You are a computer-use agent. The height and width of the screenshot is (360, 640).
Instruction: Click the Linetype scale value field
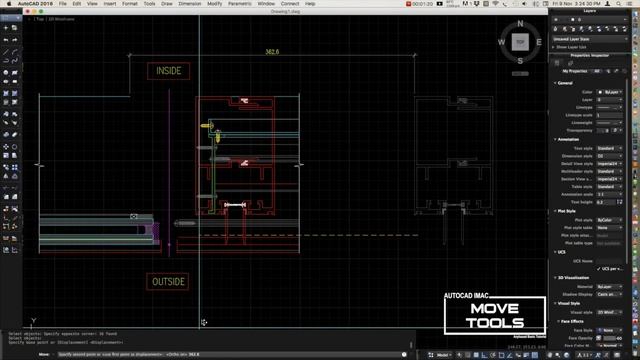point(609,116)
